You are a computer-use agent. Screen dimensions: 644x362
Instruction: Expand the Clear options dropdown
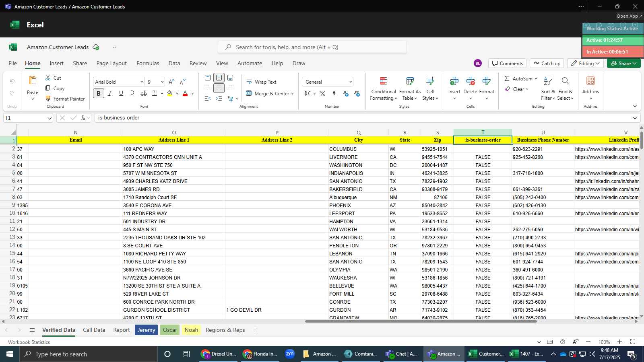tap(527, 89)
